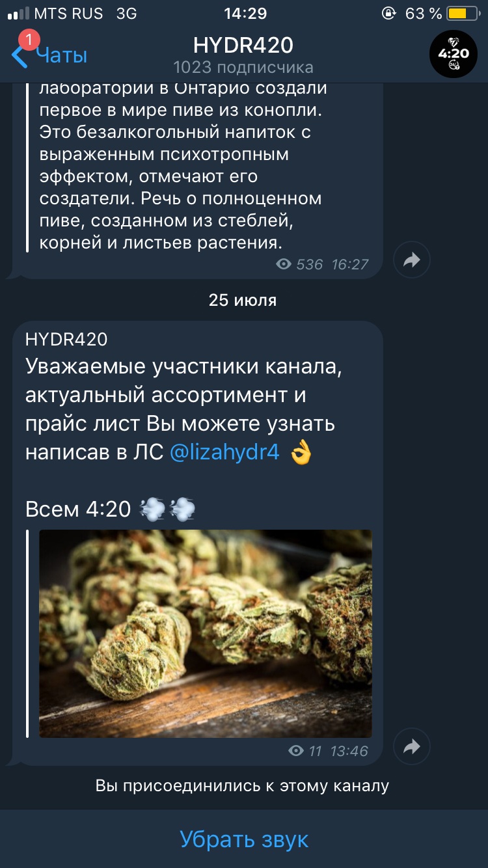This screenshot has height=868, width=488.
Task: Mute channel with Убрать звук
Action: pos(244,839)
